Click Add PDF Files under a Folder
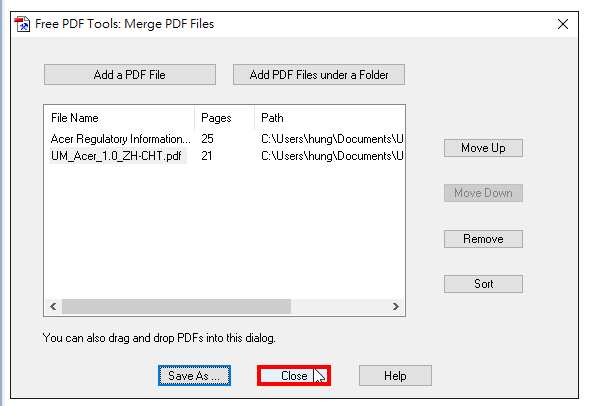The image size is (592, 406). click(x=319, y=74)
